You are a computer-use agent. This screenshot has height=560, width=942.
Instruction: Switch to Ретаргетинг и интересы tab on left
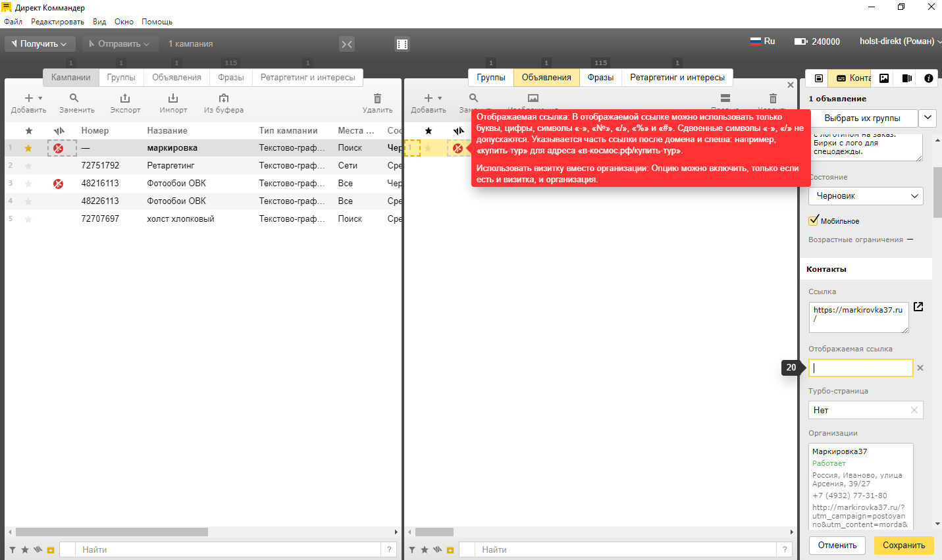point(307,78)
